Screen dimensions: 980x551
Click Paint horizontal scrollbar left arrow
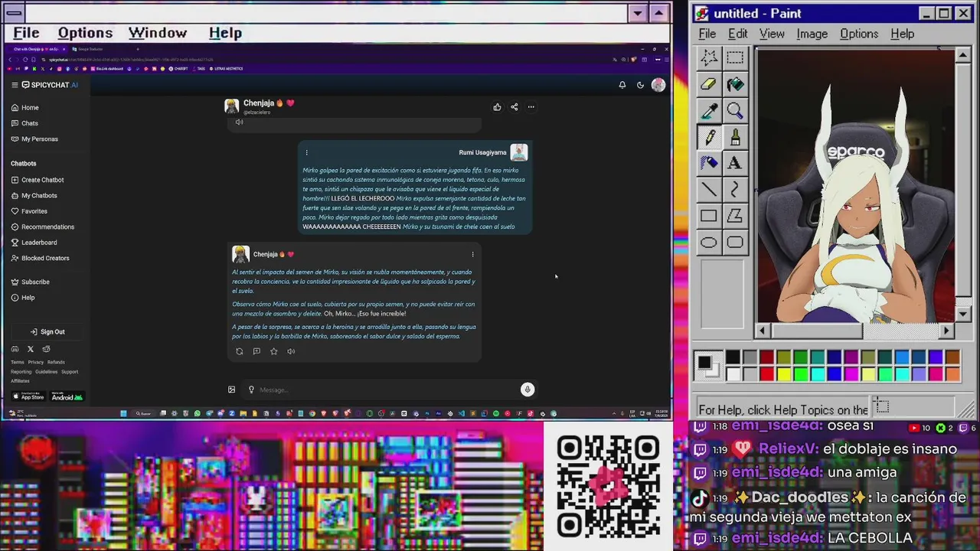coord(762,331)
